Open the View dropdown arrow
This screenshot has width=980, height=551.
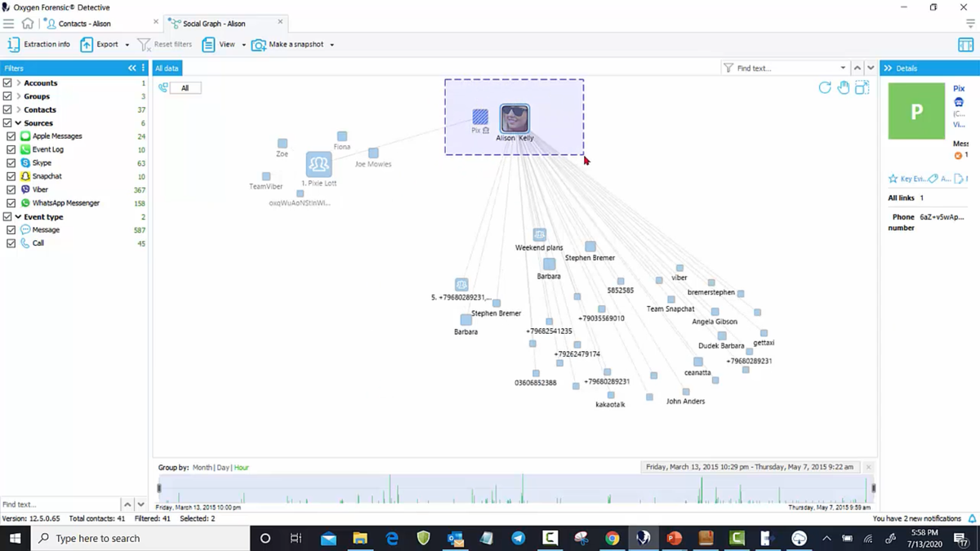click(x=243, y=45)
